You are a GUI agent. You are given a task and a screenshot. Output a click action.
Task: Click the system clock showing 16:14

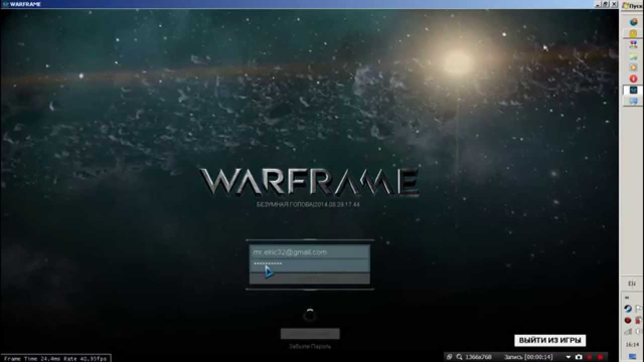coord(632,345)
